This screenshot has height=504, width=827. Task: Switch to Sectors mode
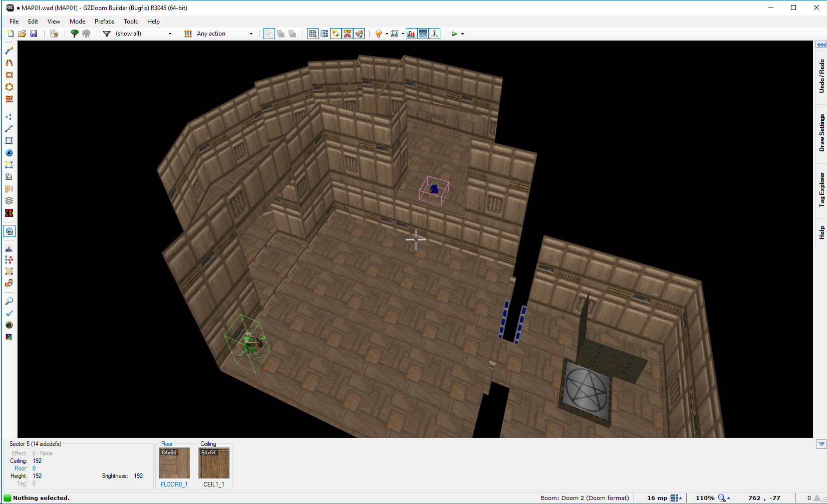click(9, 141)
